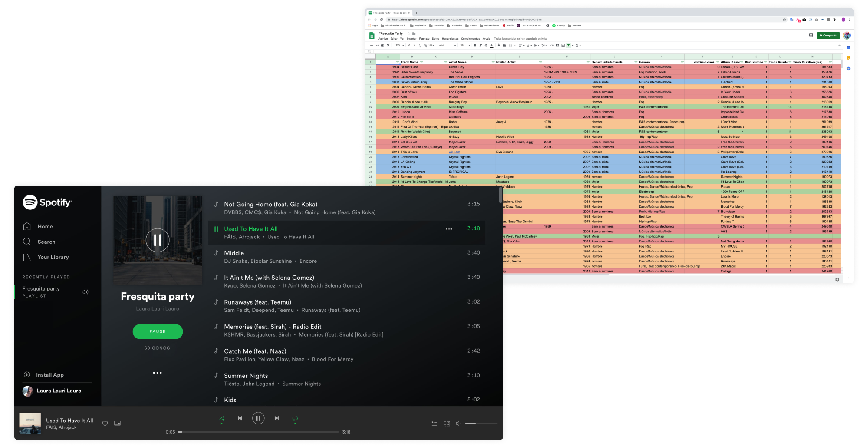Skip to next track in Spotify

(x=276, y=418)
